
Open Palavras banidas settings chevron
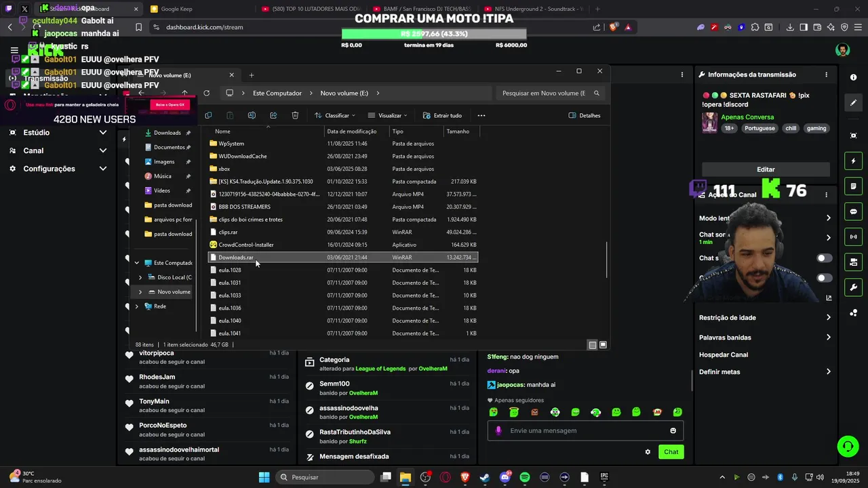[828, 338]
